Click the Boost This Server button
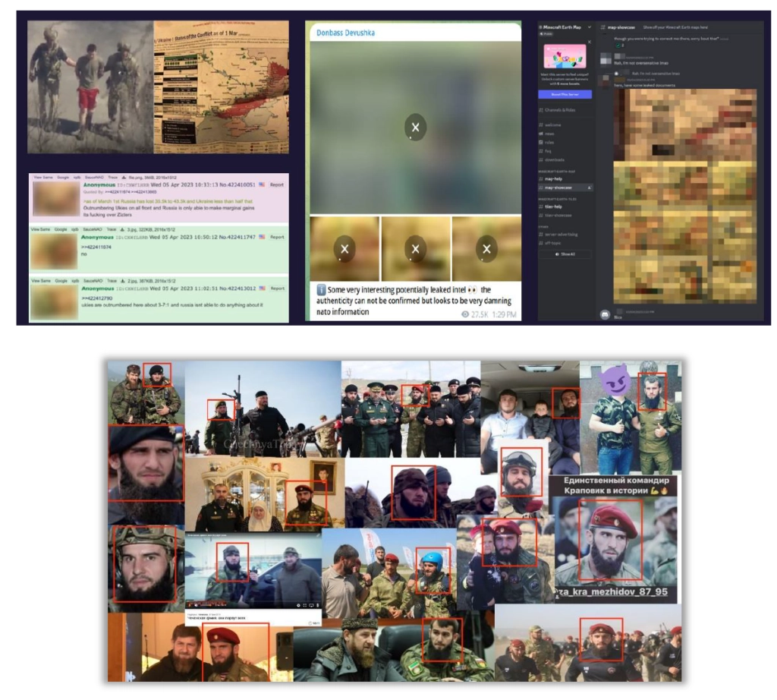 point(565,95)
